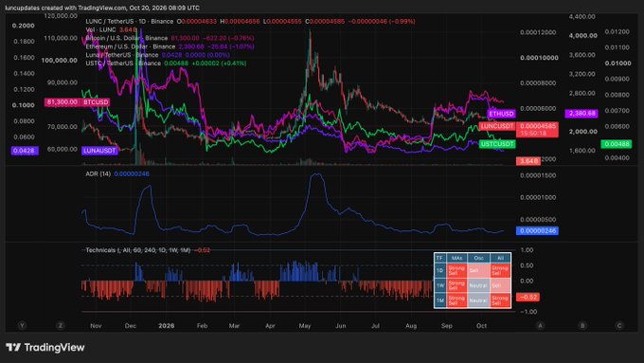
Task: Click the 1W All Sell cell
Action: (500, 285)
